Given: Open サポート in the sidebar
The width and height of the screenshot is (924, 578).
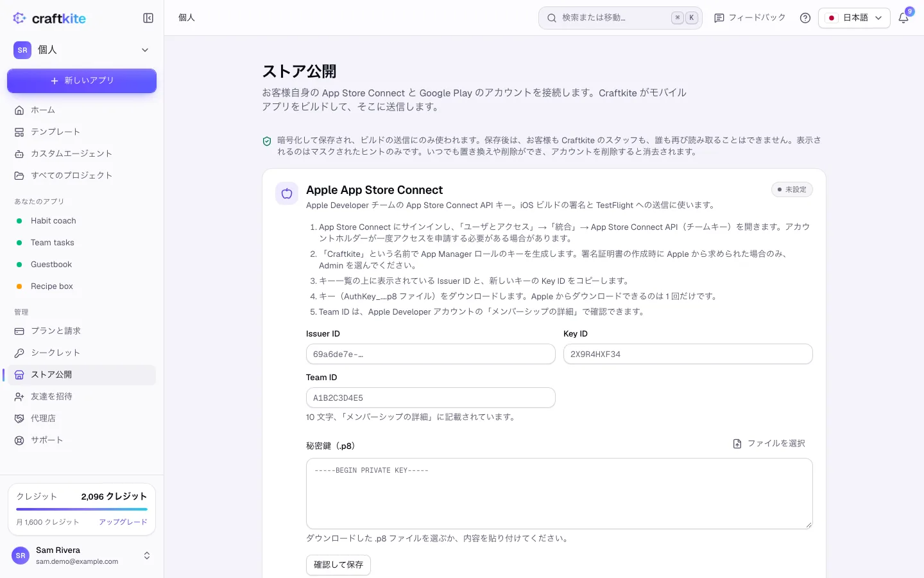Looking at the screenshot, I should (82, 440).
